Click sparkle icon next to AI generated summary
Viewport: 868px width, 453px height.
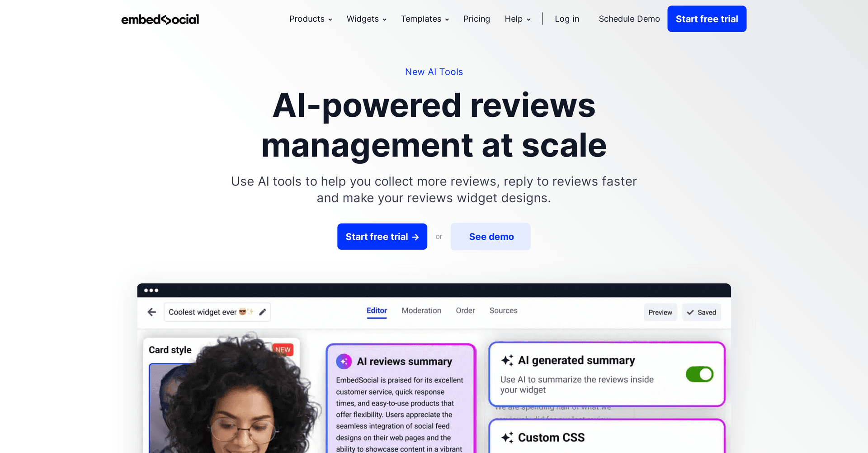507,360
